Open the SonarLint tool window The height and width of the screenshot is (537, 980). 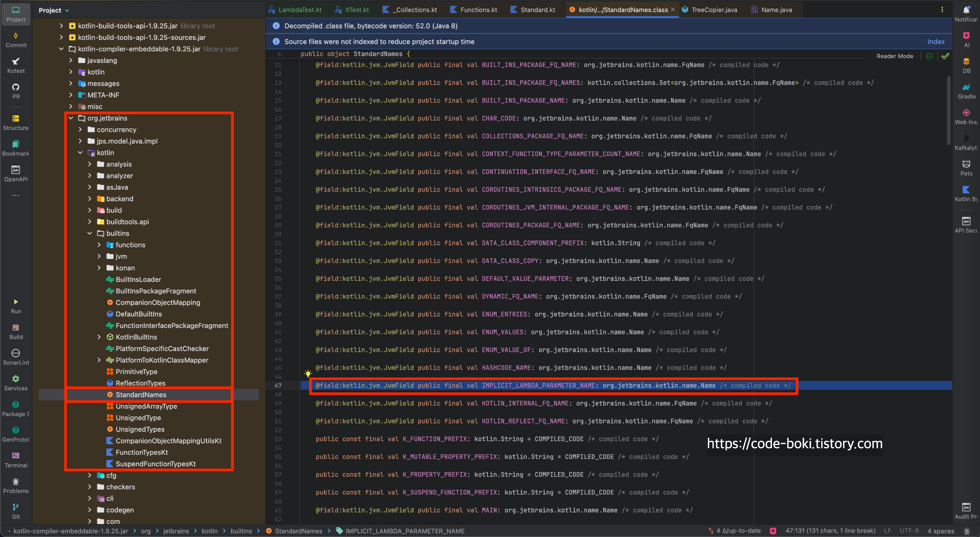point(16,357)
